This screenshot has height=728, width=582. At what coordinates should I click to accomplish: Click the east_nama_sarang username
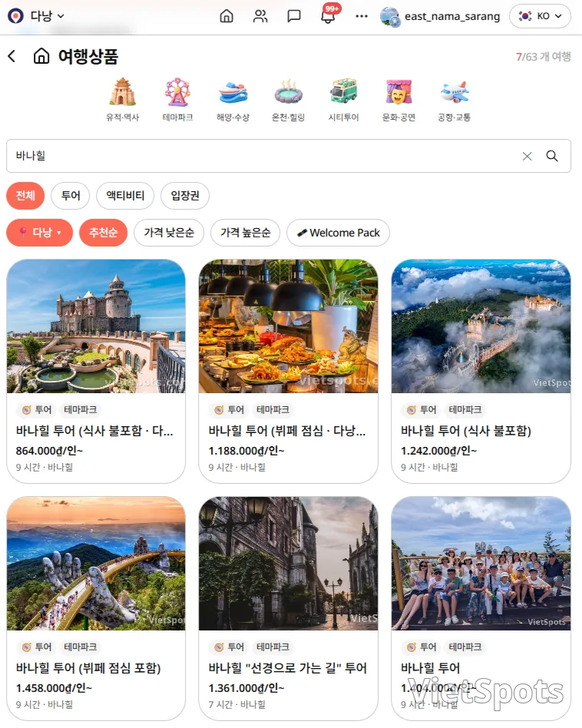452,16
